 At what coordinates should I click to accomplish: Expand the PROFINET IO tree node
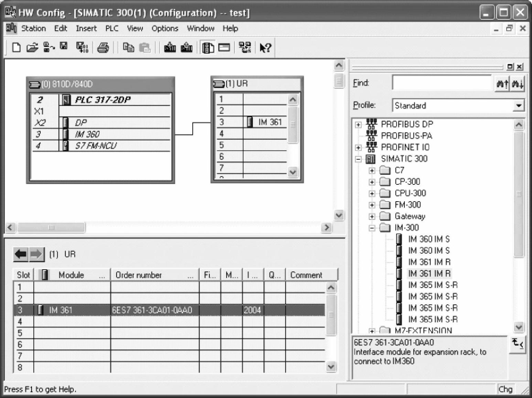click(x=358, y=148)
